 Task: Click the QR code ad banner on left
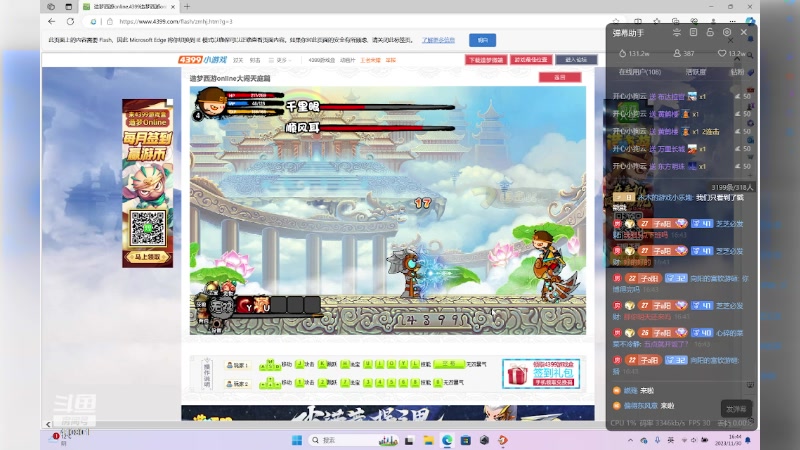(x=147, y=183)
